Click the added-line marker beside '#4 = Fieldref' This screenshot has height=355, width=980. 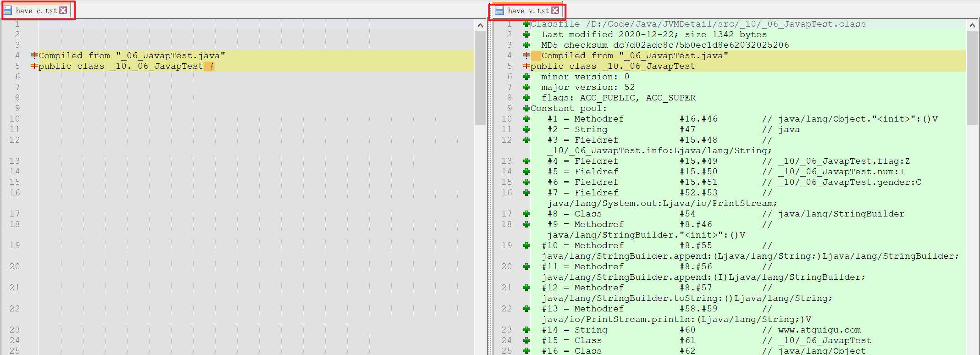(526, 161)
